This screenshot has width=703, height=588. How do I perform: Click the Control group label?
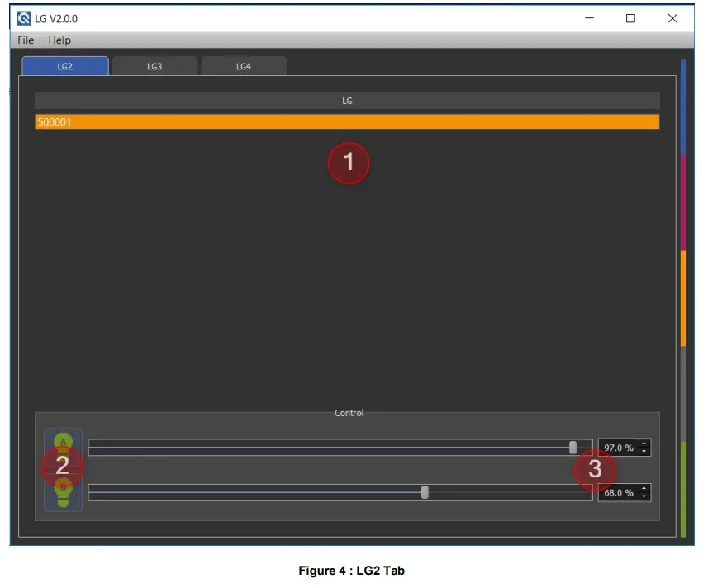coord(349,413)
